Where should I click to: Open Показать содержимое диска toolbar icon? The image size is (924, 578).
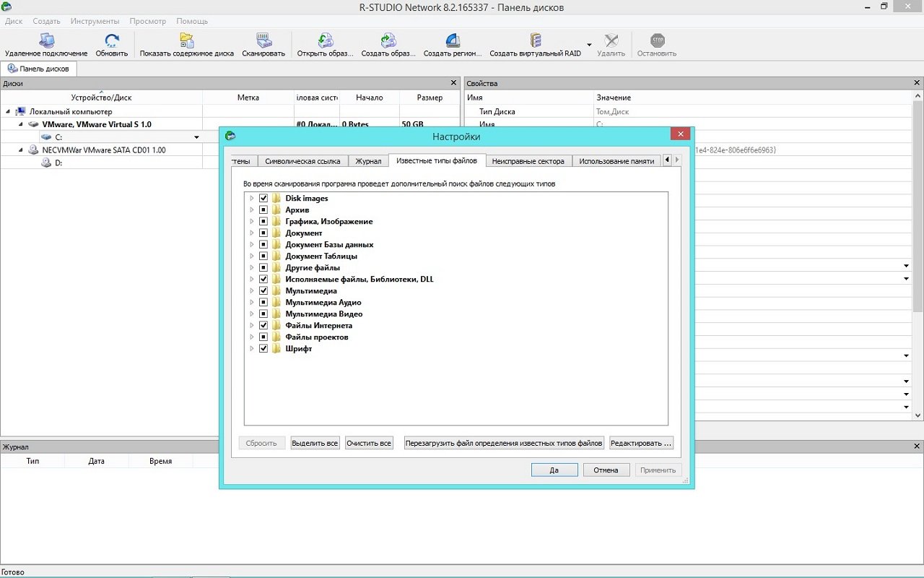[x=186, y=41]
